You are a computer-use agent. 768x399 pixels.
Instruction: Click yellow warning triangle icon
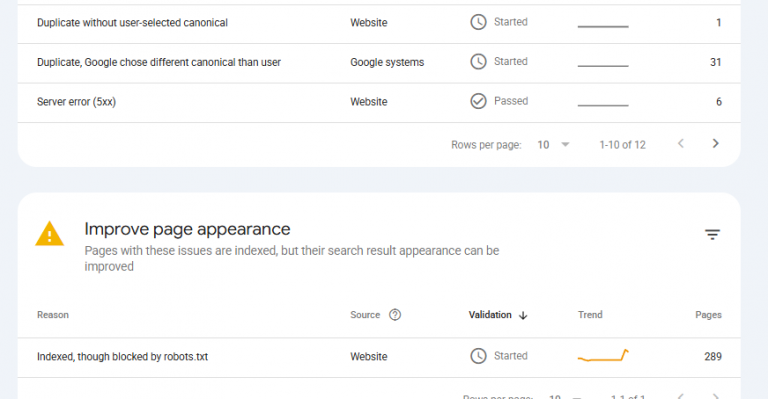coord(49,234)
